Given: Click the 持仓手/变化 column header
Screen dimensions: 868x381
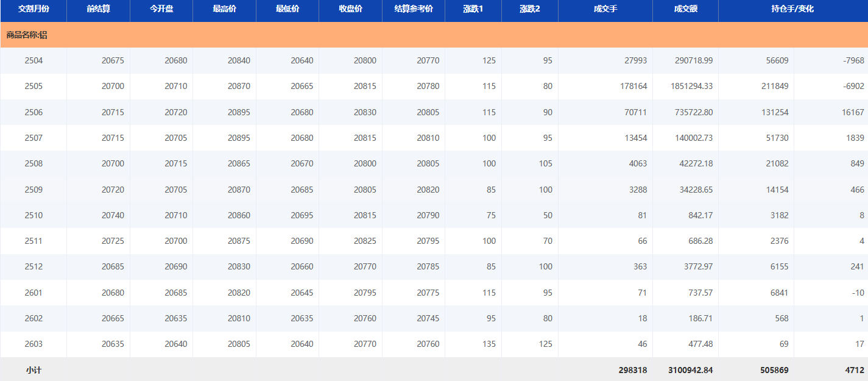Looking at the screenshot, I should [x=792, y=9].
